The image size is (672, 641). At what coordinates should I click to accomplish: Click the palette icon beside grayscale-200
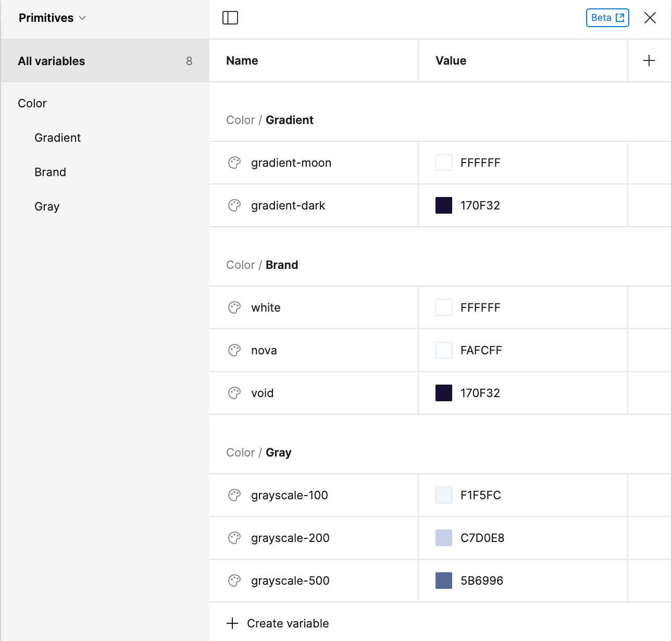click(234, 538)
